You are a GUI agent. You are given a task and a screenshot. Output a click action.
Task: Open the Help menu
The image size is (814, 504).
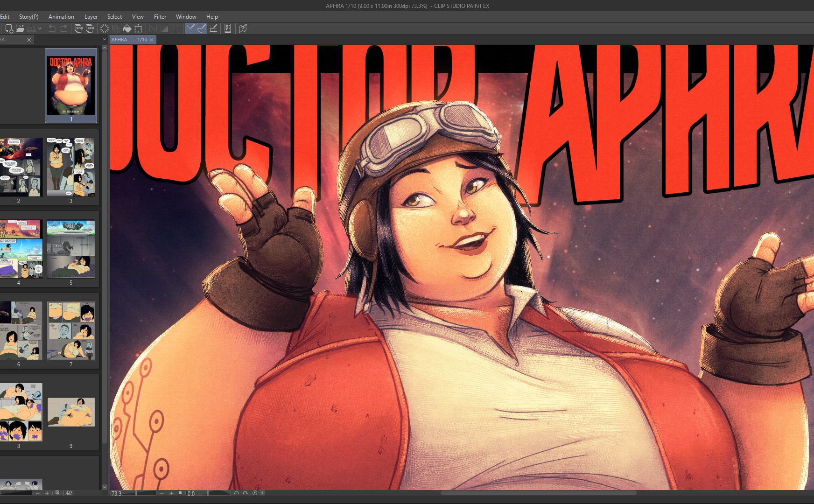tap(212, 17)
